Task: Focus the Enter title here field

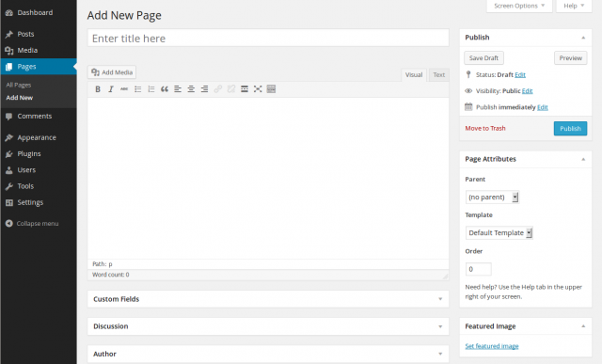Action: 268,38
